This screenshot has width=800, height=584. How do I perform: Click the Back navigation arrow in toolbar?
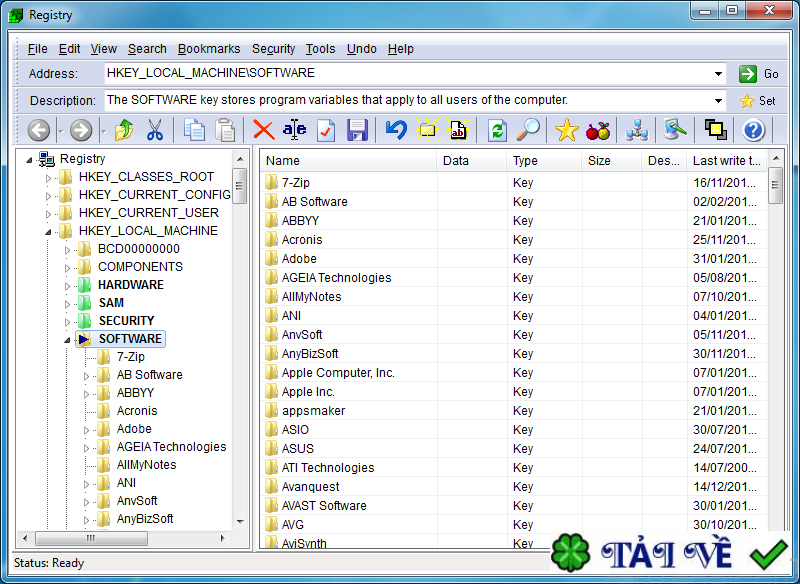coord(39,130)
